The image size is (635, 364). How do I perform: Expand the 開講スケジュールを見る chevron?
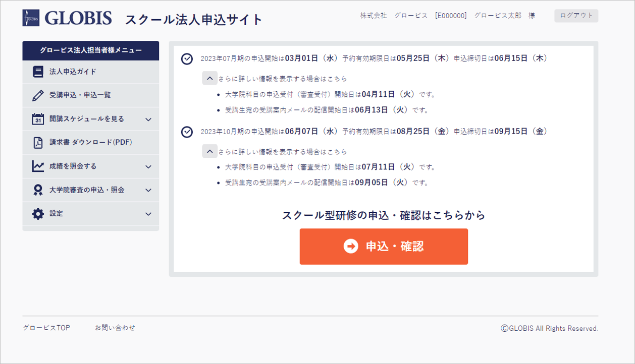[x=148, y=119]
